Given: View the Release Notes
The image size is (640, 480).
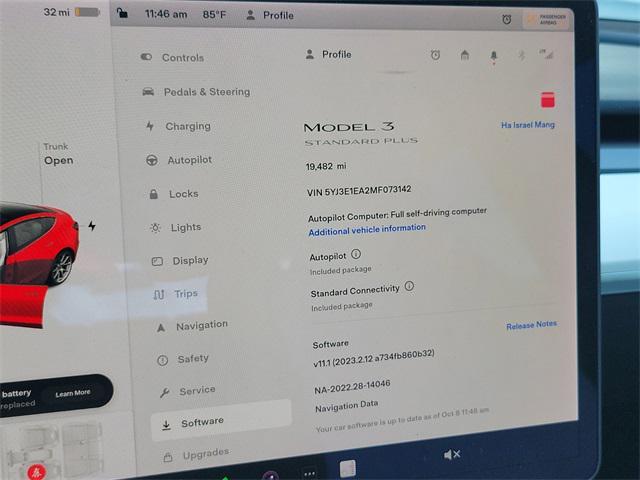Looking at the screenshot, I should click(x=531, y=325).
